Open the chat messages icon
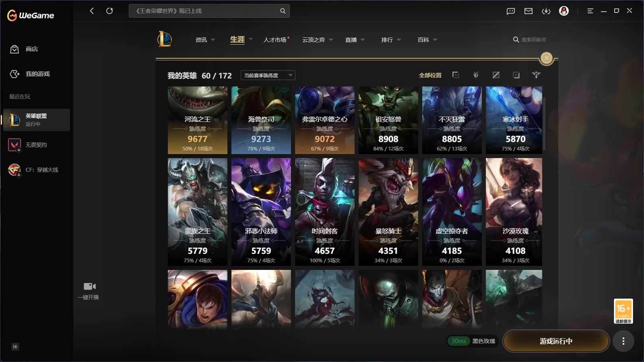Viewport: 644px width, 362px height. pyautogui.click(x=511, y=11)
